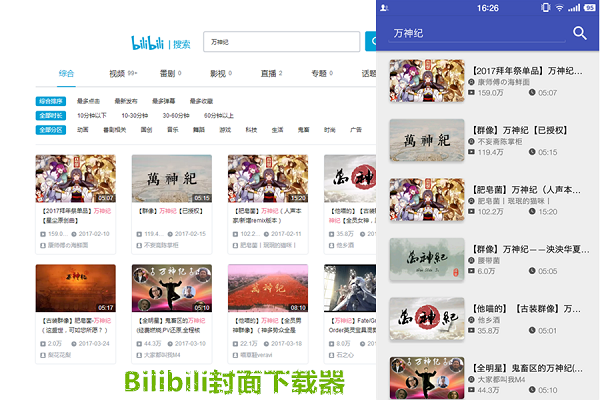Viewport: 600px width, 400px height.
Task: Click the date clock icon beside 2017-03-10
Action: [170, 344]
